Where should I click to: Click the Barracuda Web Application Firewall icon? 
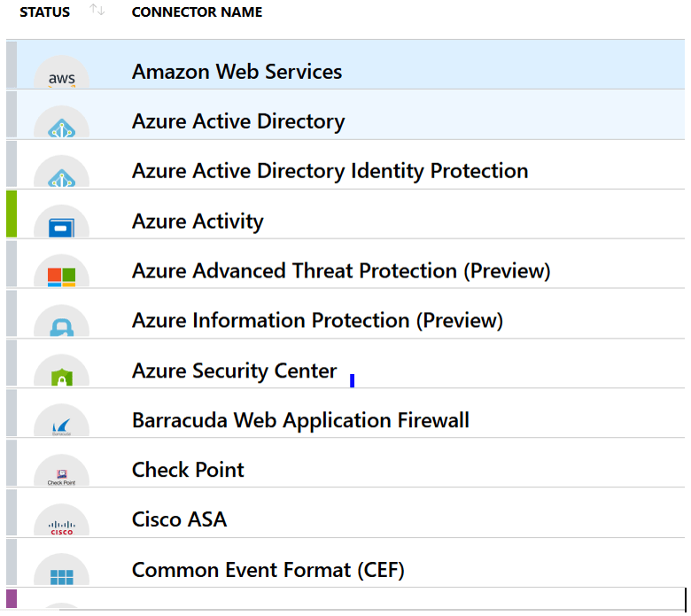click(x=61, y=425)
